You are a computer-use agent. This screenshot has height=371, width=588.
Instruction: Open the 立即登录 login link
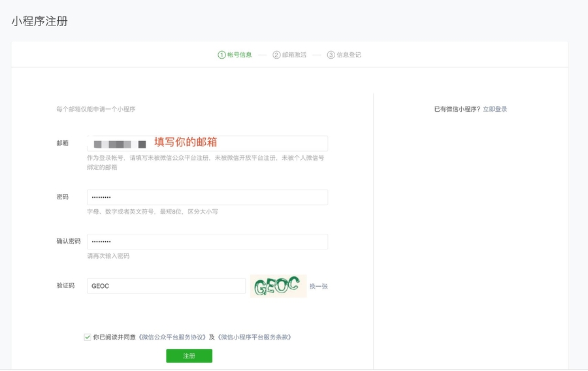point(495,109)
